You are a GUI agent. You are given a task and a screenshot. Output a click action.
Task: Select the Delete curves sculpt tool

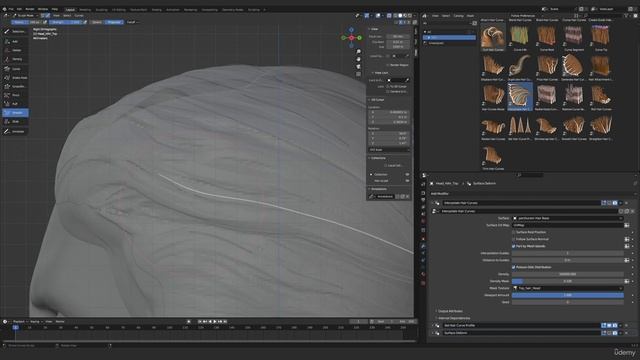coord(15,50)
